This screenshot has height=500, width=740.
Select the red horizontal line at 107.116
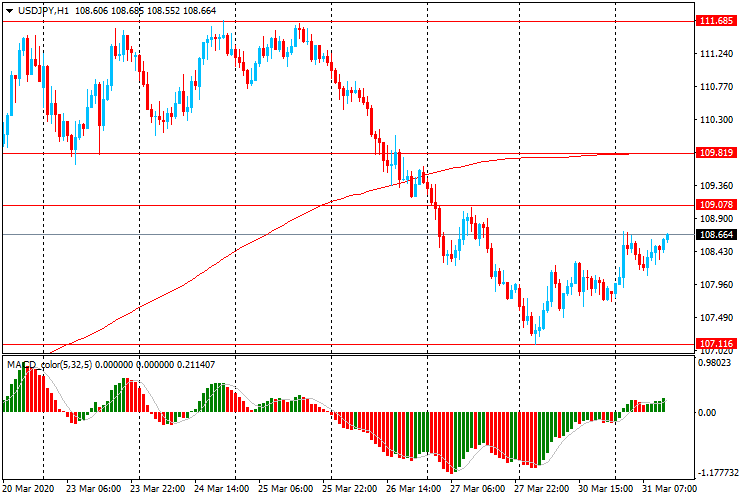(349, 344)
